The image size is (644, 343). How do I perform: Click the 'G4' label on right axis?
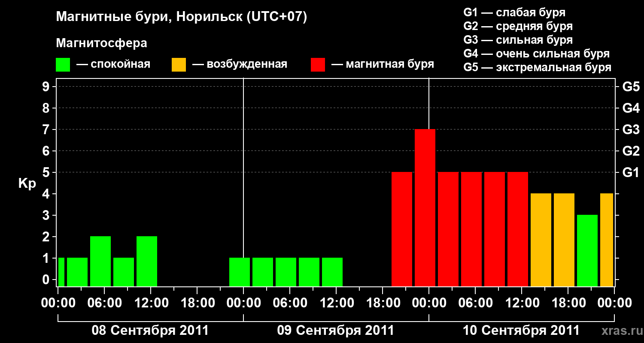631,108
